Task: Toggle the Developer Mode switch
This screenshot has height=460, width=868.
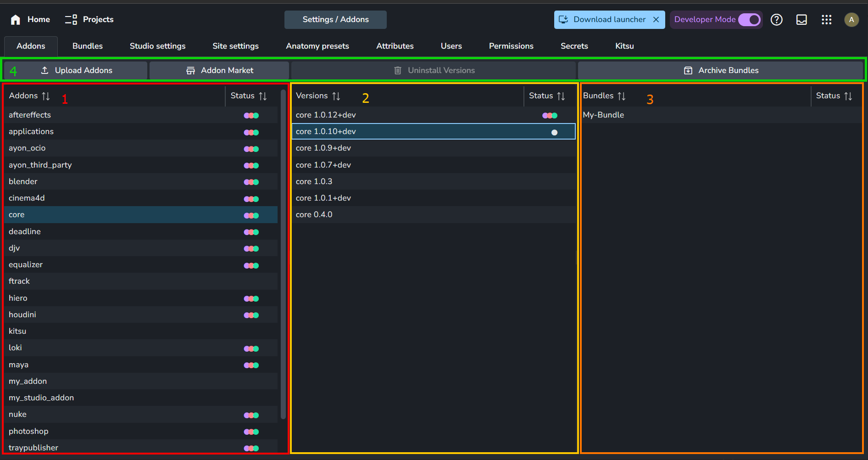Action: [x=749, y=19]
